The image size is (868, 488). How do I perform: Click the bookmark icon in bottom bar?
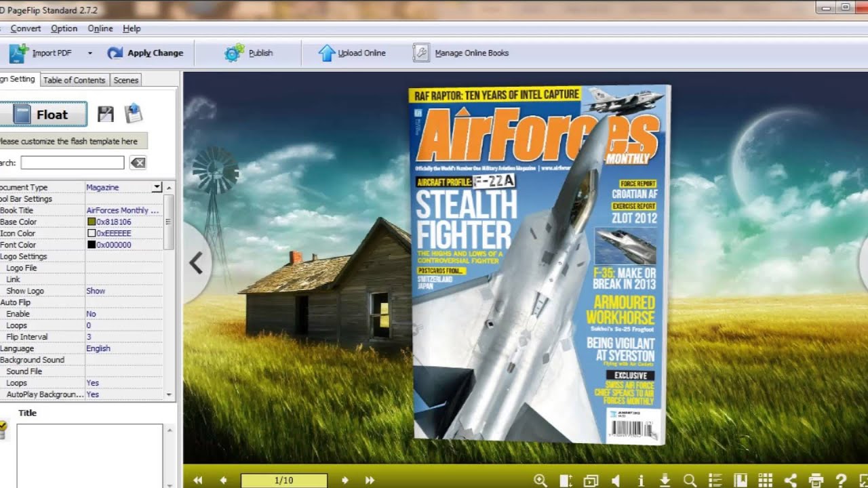[x=741, y=481]
